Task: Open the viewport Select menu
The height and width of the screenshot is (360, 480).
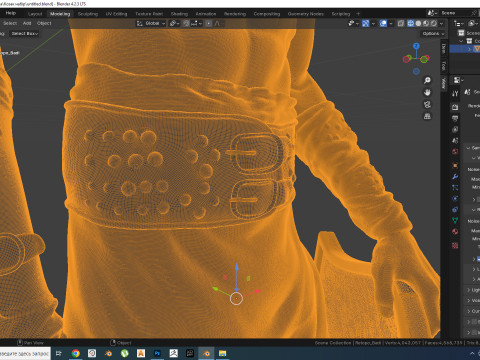Action: 10,23
